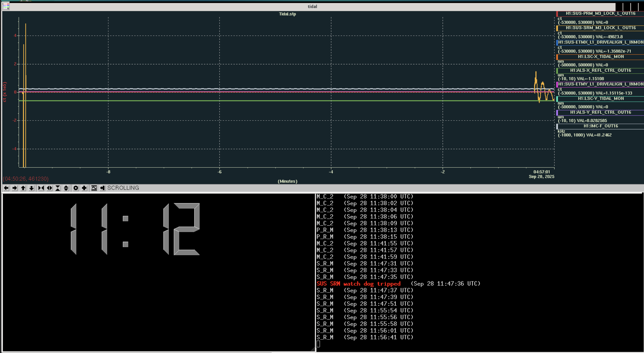Click the vertical up-down triangles scale icon

[x=66, y=188]
